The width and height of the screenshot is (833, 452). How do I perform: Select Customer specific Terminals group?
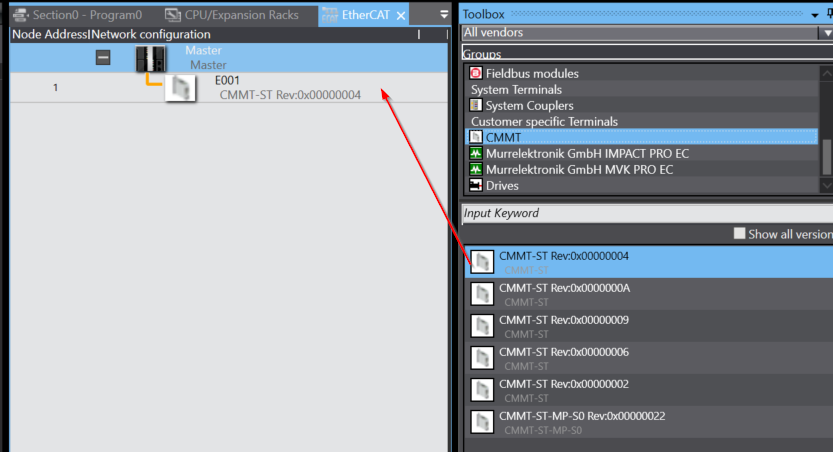pos(544,121)
